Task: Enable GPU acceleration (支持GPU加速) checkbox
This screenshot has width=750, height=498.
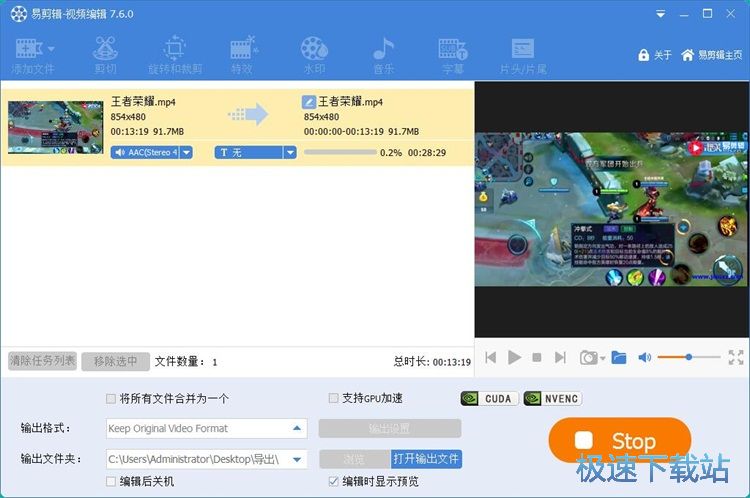Action: pyautogui.click(x=333, y=398)
